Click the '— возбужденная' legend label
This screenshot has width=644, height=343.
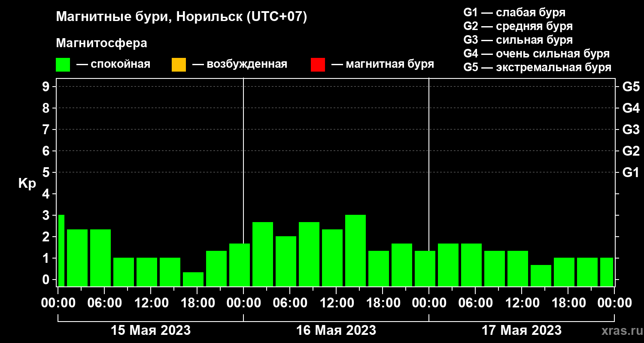pos(240,65)
